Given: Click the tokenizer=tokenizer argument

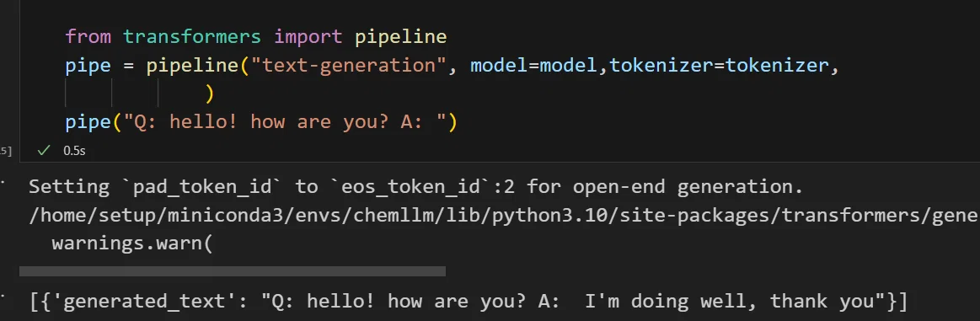Looking at the screenshot, I should click(717, 65).
